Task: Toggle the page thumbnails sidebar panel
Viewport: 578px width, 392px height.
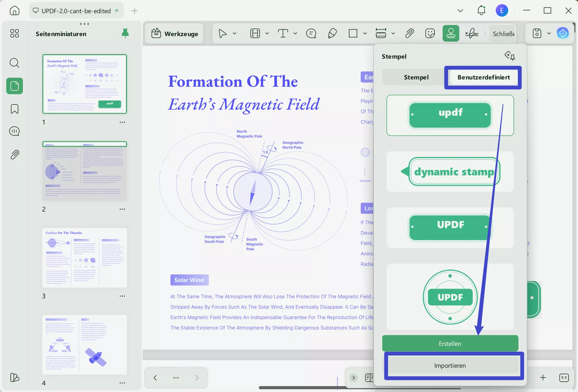Action: coord(15,86)
